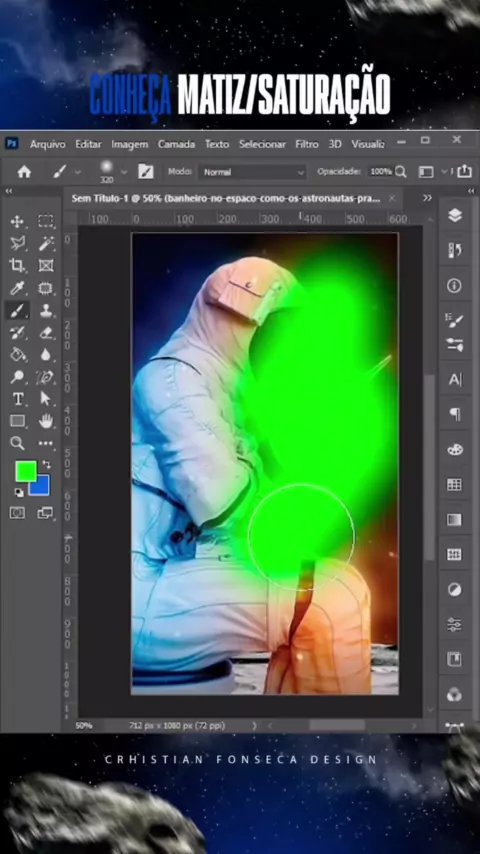480x854 pixels.
Task: Select the Clone Stamp tool
Action: tap(46, 310)
